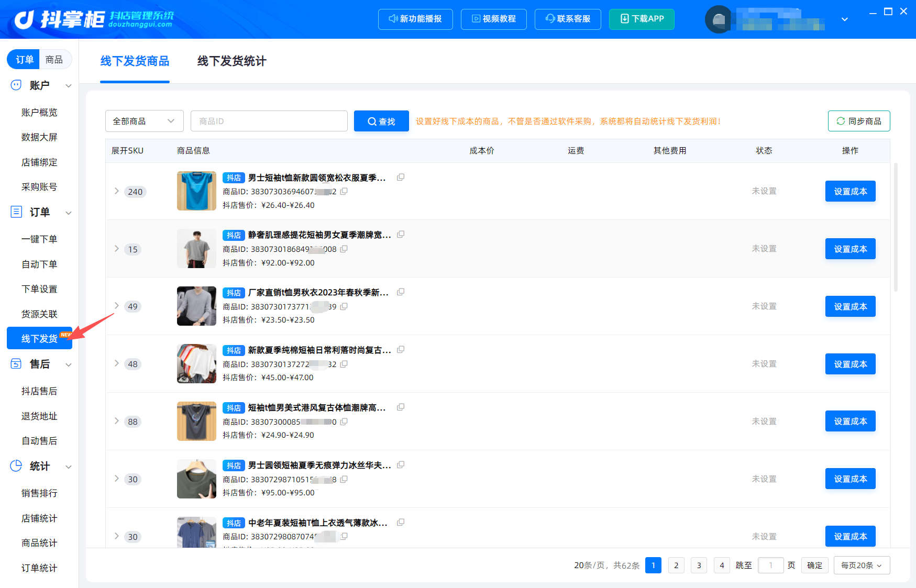This screenshot has height=588, width=916.
Task: Click the 同步商品 button
Action: coord(859,121)
